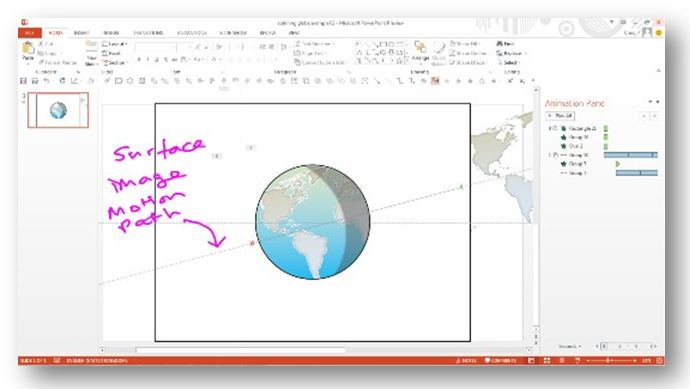This screenshot has height=389, width=690.
Task: Select the slide 1 globe thumbnail
Action: pos(58,110)
